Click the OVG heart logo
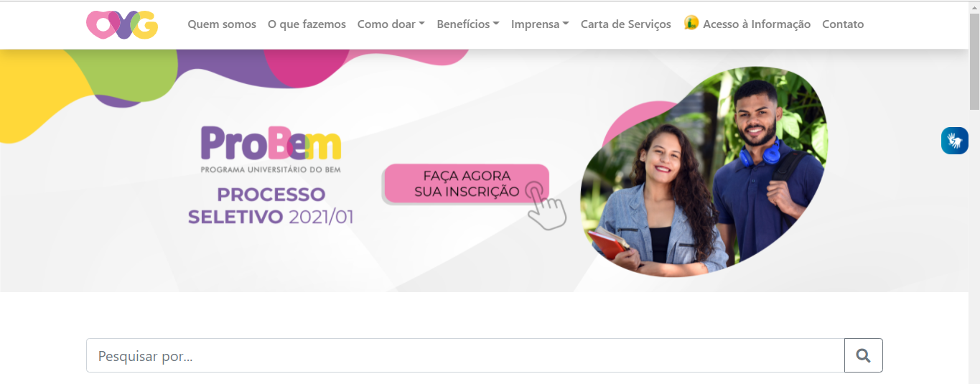This screenshot has height=384, width=980. point(122,24)
